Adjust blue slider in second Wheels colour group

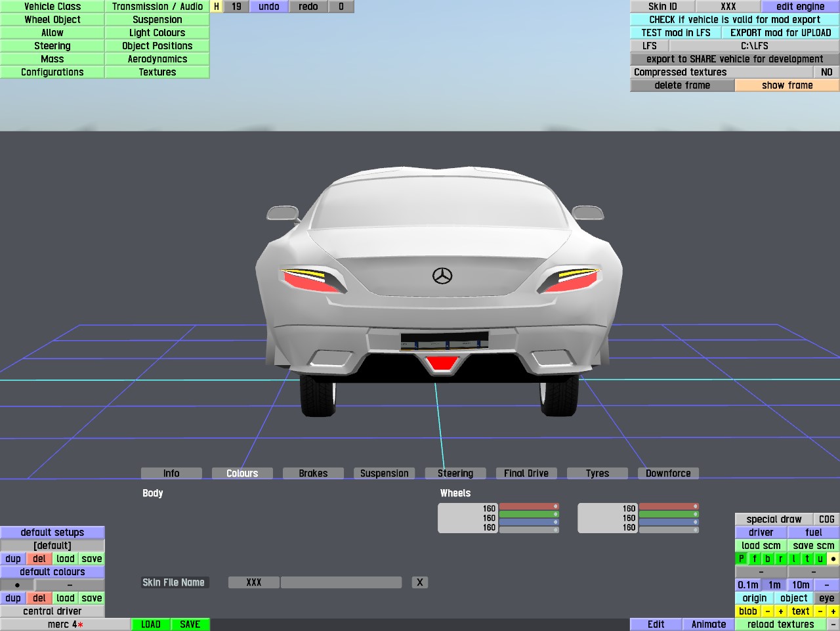coord(669,522)
